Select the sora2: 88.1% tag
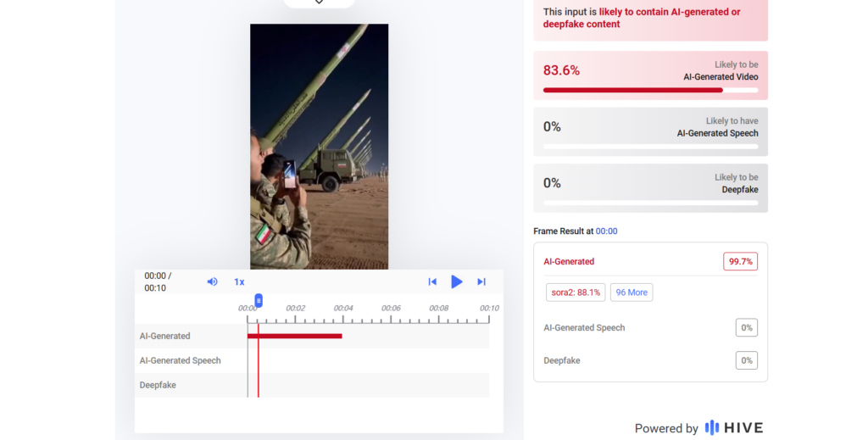Image resolution: width=868 pixels, height=440 pixels. click(576, 292)
